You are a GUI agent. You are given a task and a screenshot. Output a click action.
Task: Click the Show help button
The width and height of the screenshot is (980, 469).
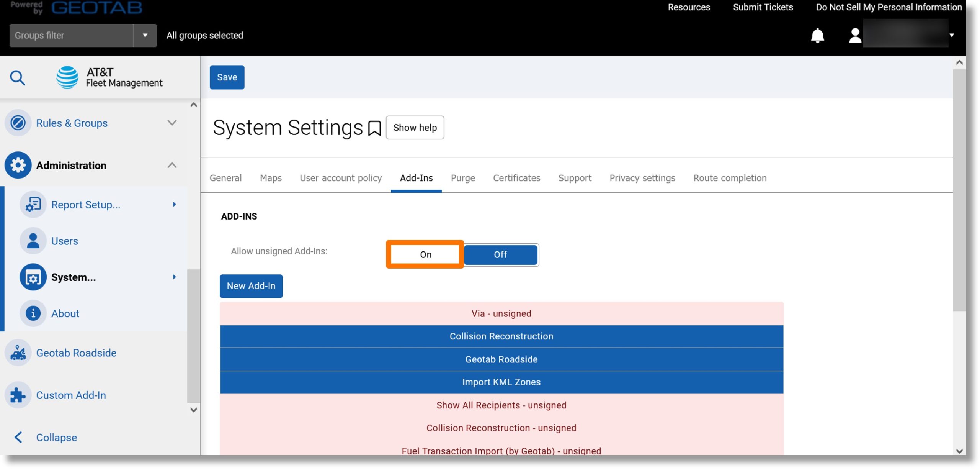[x=415, y=128]
